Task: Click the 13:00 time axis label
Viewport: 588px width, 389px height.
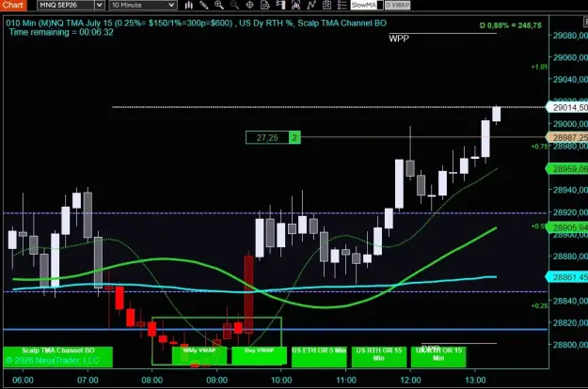Action: pyautogui.click(x=475, y=380)
